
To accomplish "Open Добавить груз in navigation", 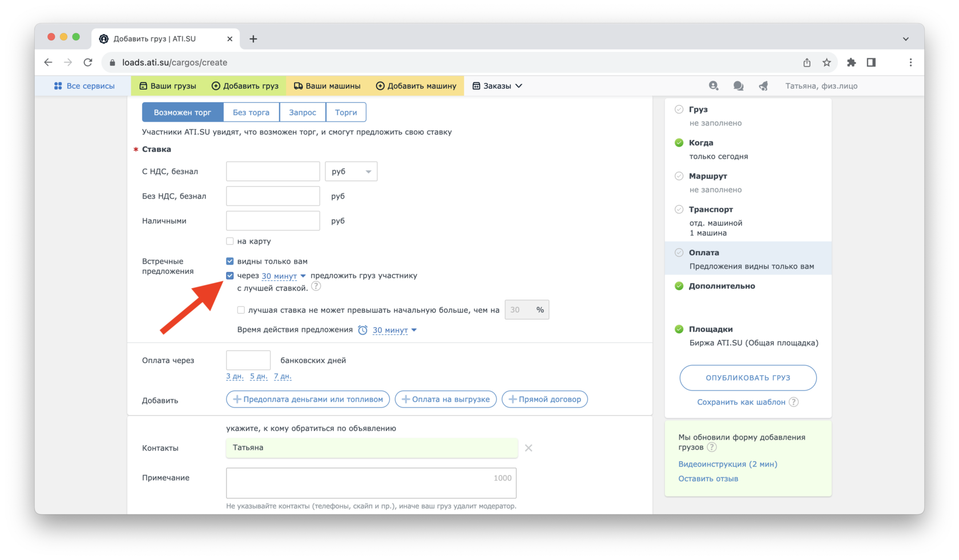I will [x=245, y=86].
